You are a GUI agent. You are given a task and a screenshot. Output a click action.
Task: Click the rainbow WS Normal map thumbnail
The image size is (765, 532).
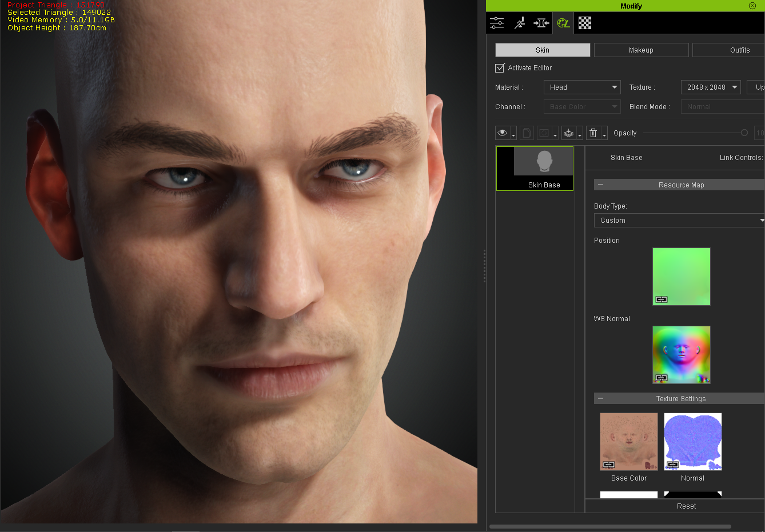[x=682, y=355]
